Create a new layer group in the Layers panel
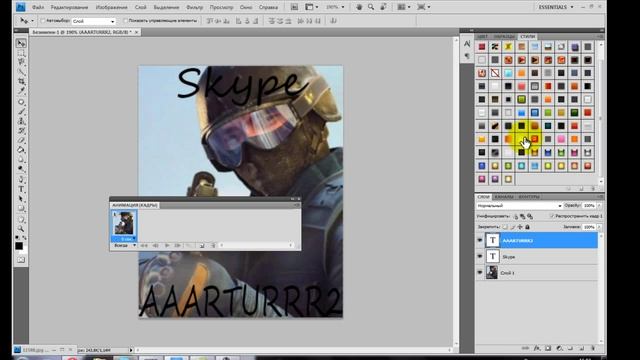Image resolution: width=640 pixels, height=360 pixels. pos(571,348)
